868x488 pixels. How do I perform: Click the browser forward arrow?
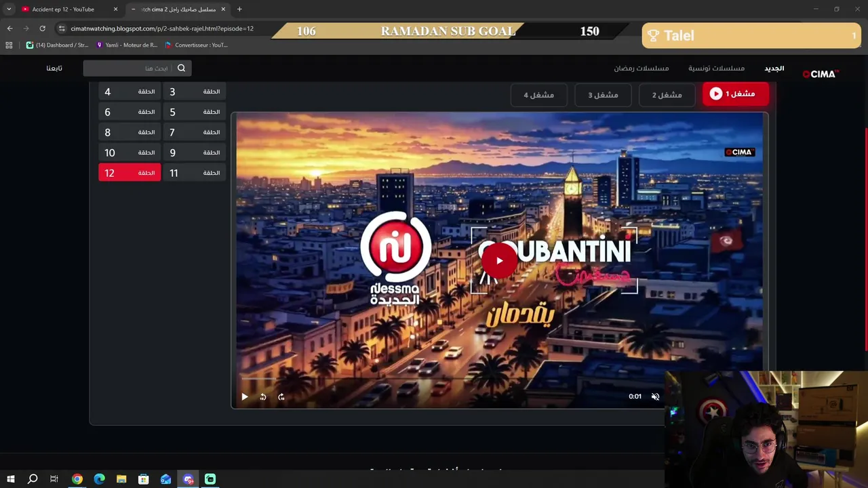26,28
